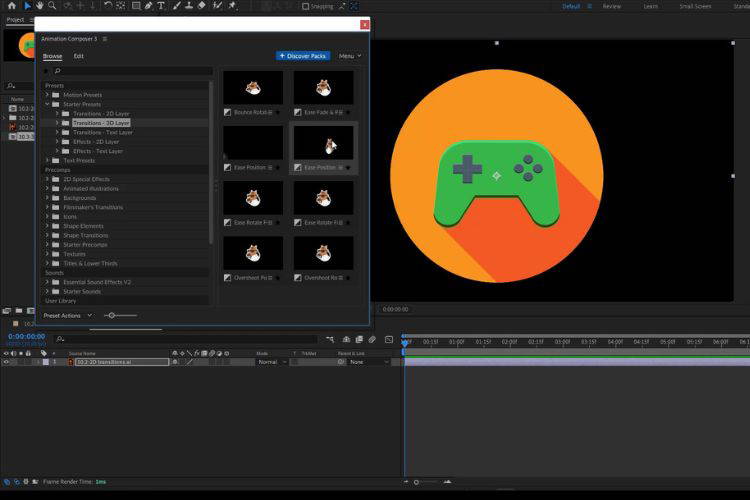Open the Animation Composer 3 panel menu icon
The image size is (750, 500).
[105, 39]
